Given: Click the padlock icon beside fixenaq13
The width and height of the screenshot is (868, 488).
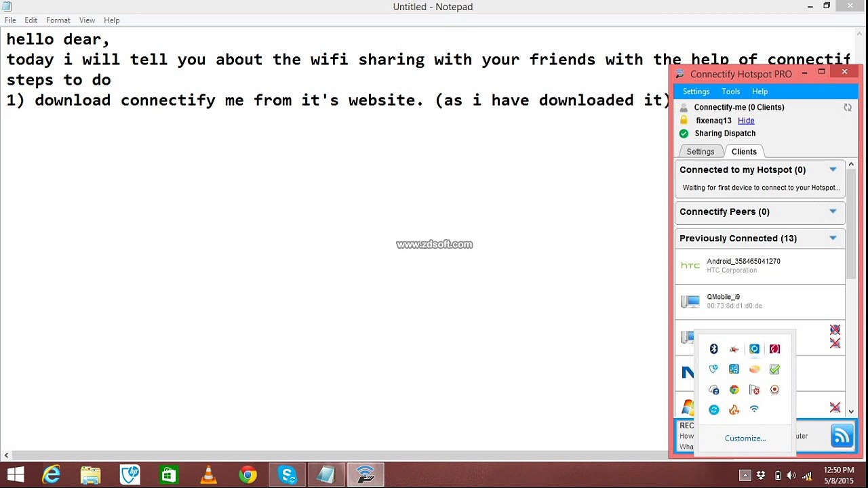Looking at the screenshot, I should point(684,120).
